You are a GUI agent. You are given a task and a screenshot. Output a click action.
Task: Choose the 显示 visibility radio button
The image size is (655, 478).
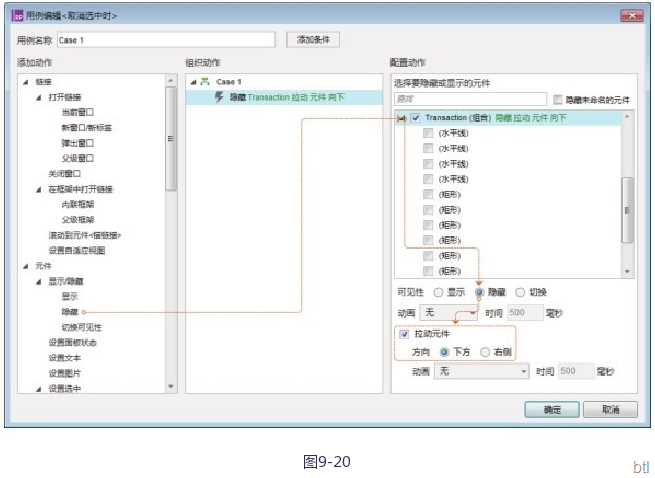[438, 292]
